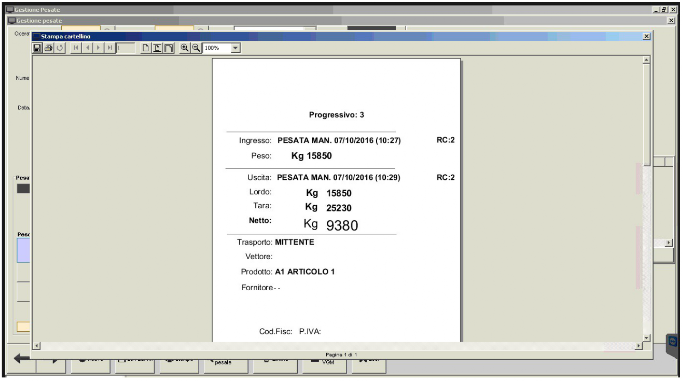Click the two-page view toolbar icon

(168, 48)
